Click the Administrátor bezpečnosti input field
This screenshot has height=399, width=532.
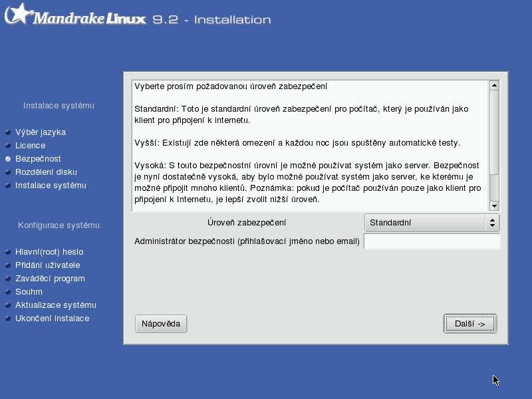click(432, 241)
